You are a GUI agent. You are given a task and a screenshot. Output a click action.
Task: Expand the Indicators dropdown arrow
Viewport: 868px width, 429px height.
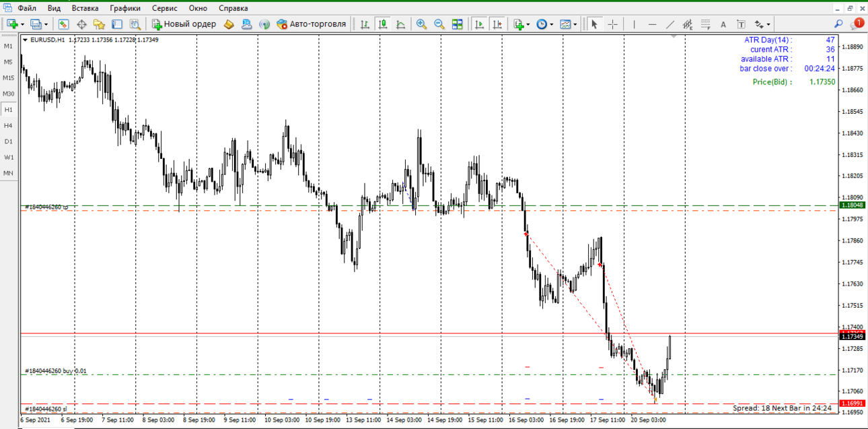tap(528, 25)
